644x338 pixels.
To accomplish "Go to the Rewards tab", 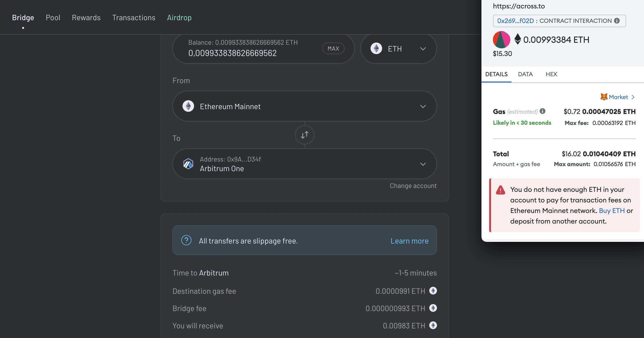I will pyautogui.click(x=86, y=18).
